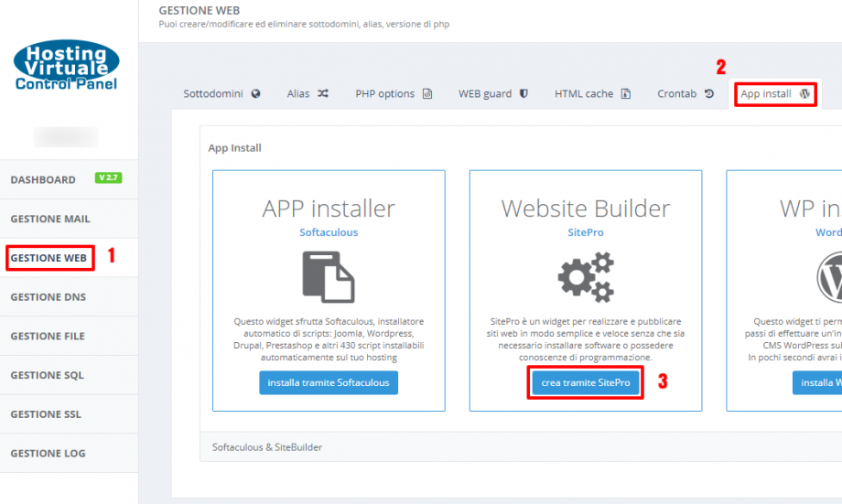The width and height of the screenshot is (842, 504).
Task: Select GESTIONE WEB in the sidebar
Action: 69,258
